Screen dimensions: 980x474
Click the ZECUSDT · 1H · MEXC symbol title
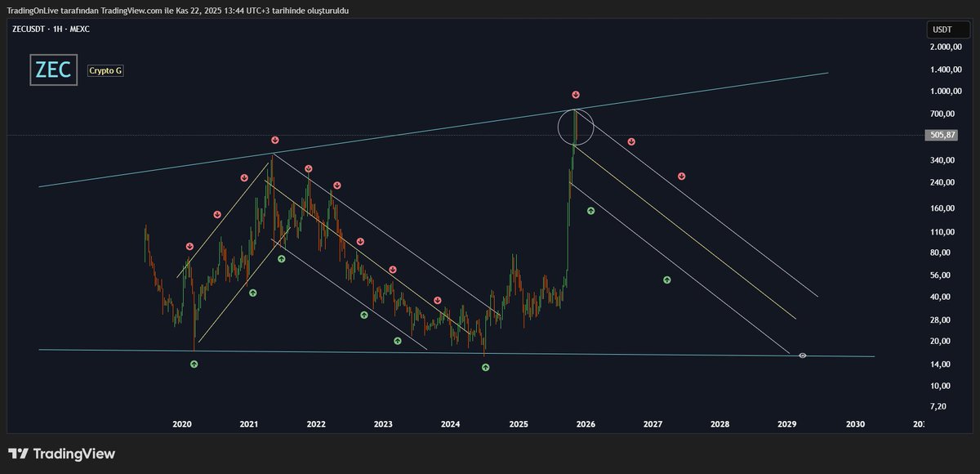51,29
